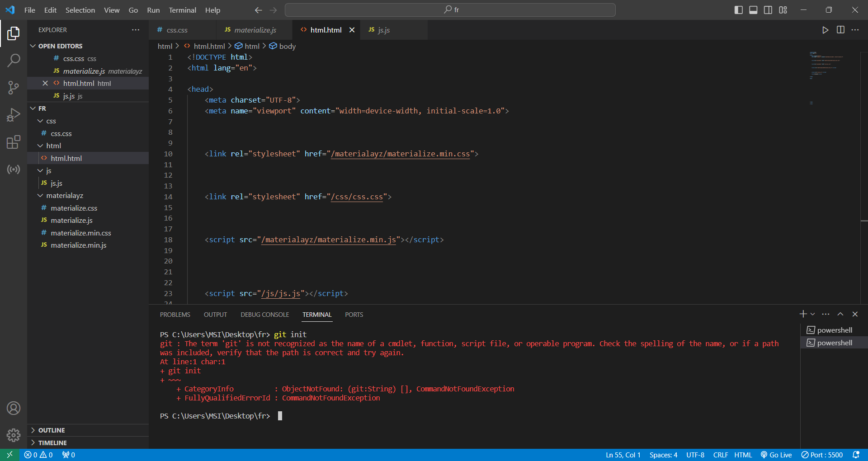The image size is (868, 461).
Task: Click the command center search field
Action: pos(450,10)
